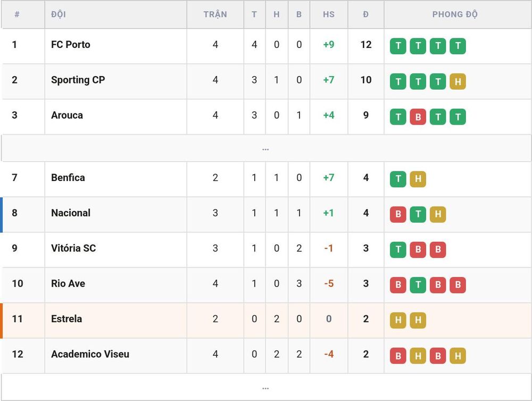Click Estrela's first yellow H badge
This screenshot has width=532, height=401.
[398, 321]
